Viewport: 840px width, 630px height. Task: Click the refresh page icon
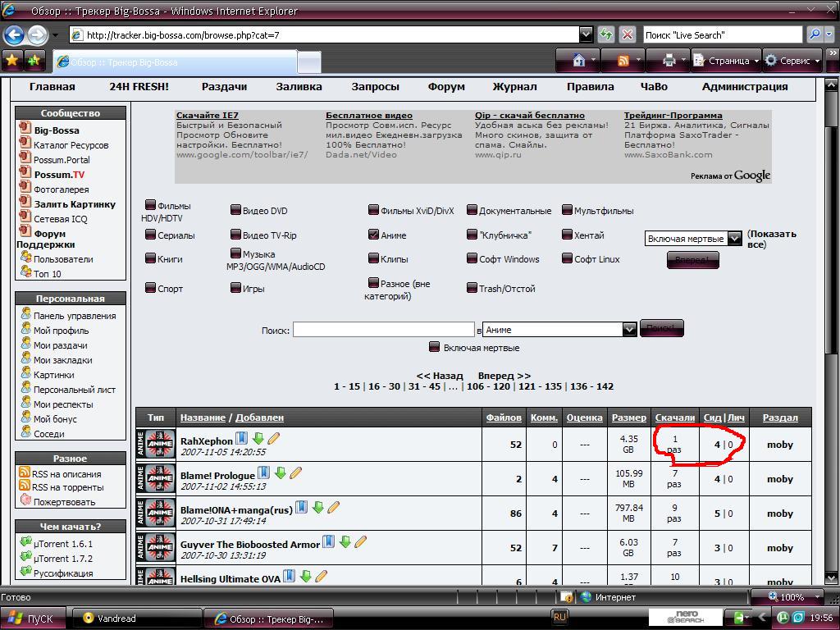pyautogui.click(x=606, y=34)
